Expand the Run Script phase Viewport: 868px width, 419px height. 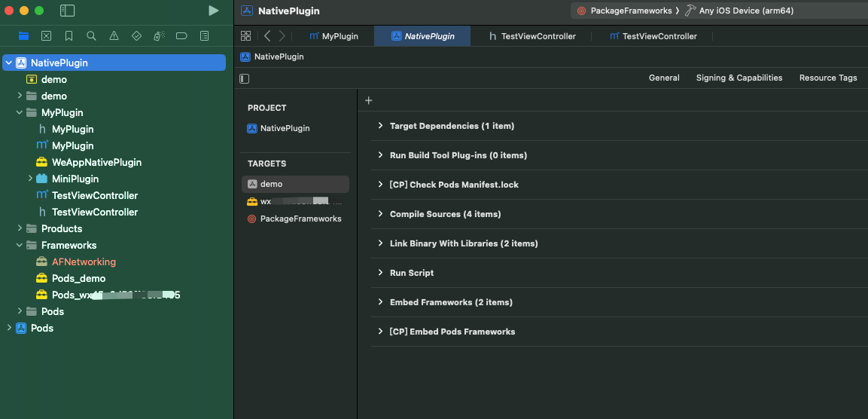coord(380,273)
